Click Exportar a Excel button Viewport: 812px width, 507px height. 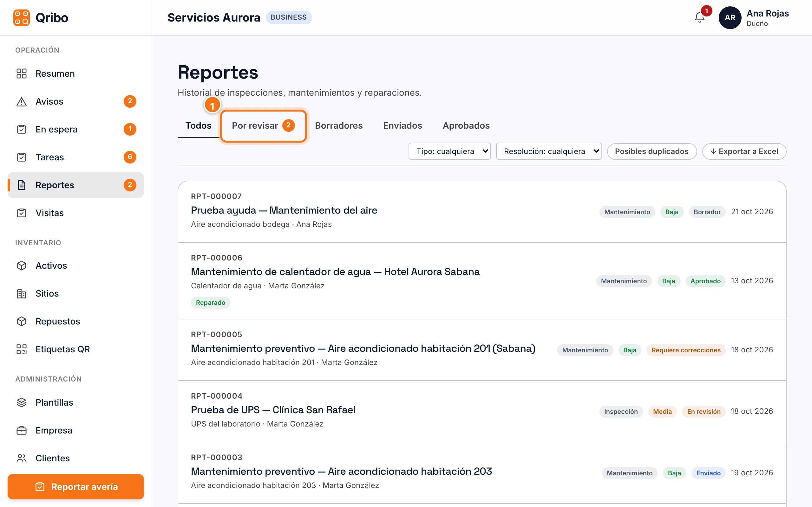click(744, 151)
